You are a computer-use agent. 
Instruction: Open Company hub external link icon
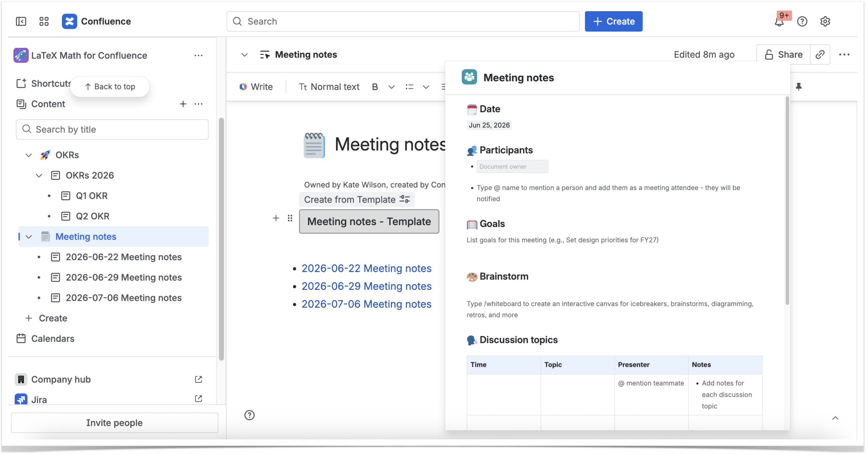click(x=199, y=379)
